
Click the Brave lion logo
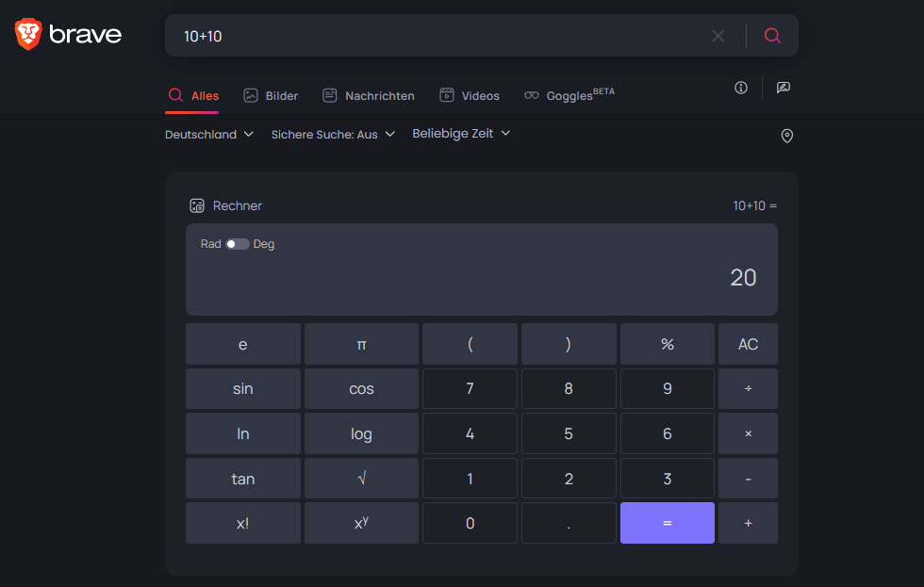point(28,34)
